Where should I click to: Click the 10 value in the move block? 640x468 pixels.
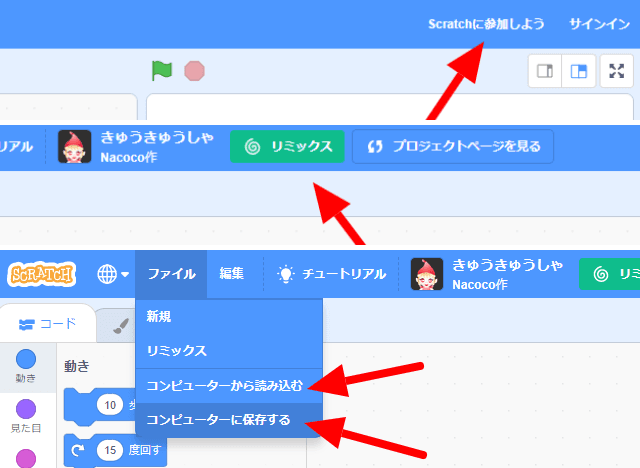coord(110,405)
